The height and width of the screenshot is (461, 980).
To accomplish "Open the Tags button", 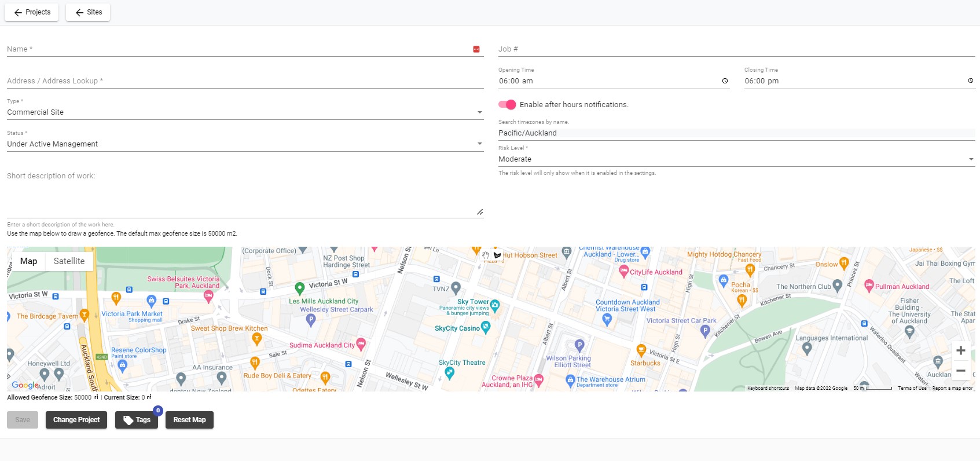I will 137,420.
